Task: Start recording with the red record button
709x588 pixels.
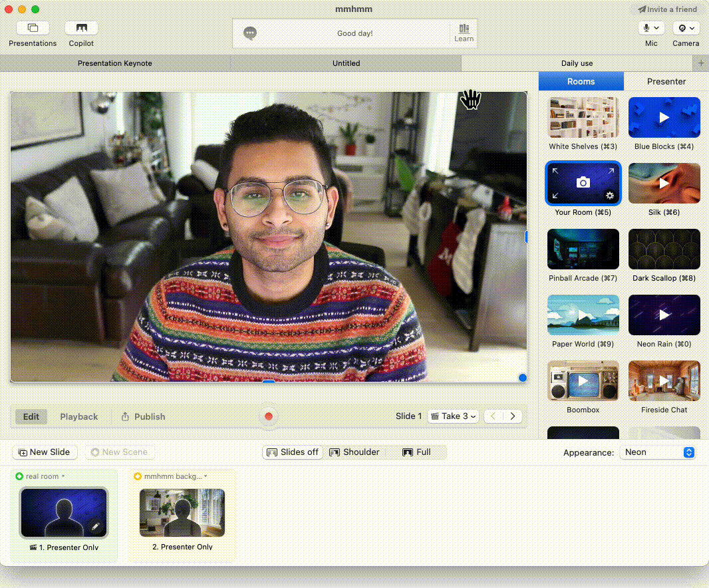Action: pyautogui.click(x=269, y=416)
